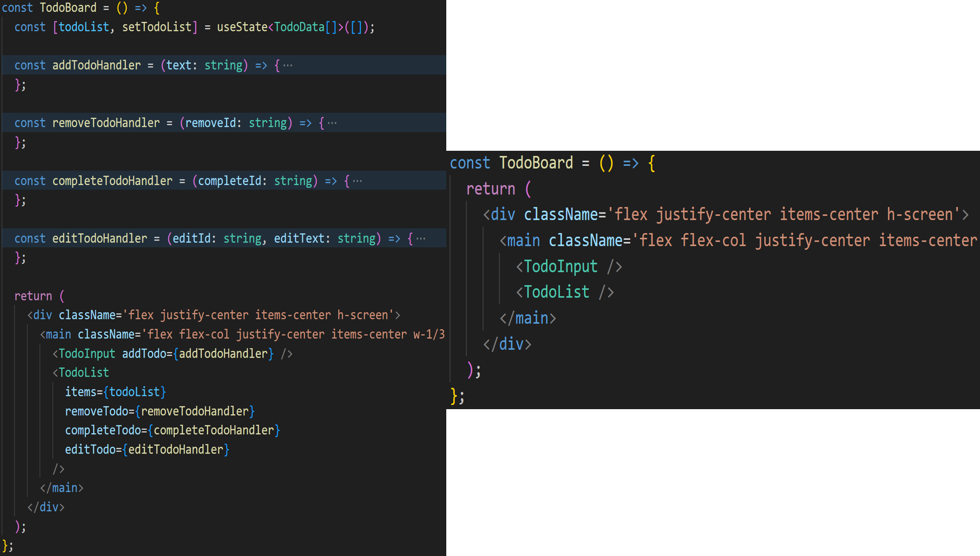Viewport: 980px width, 556px height.
Task: Click '{completeTodoHandler}' prop value
Action: [214, 430]
